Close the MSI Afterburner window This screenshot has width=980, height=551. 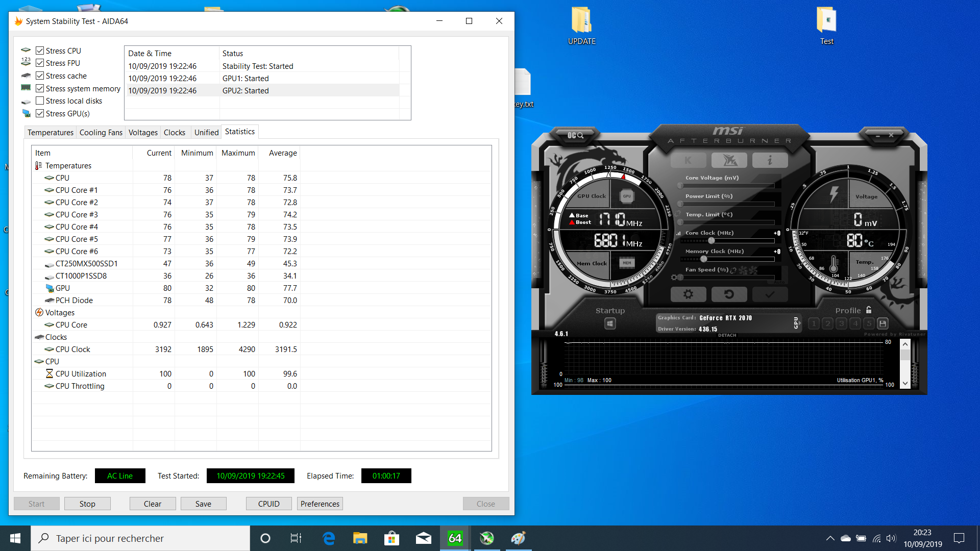[x=891, y=135]
